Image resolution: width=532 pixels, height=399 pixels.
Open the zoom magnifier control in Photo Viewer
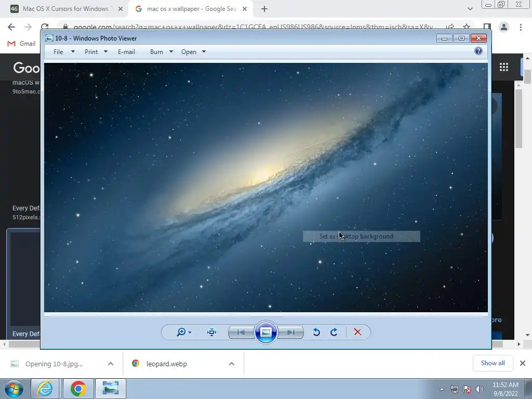(184, 332)
